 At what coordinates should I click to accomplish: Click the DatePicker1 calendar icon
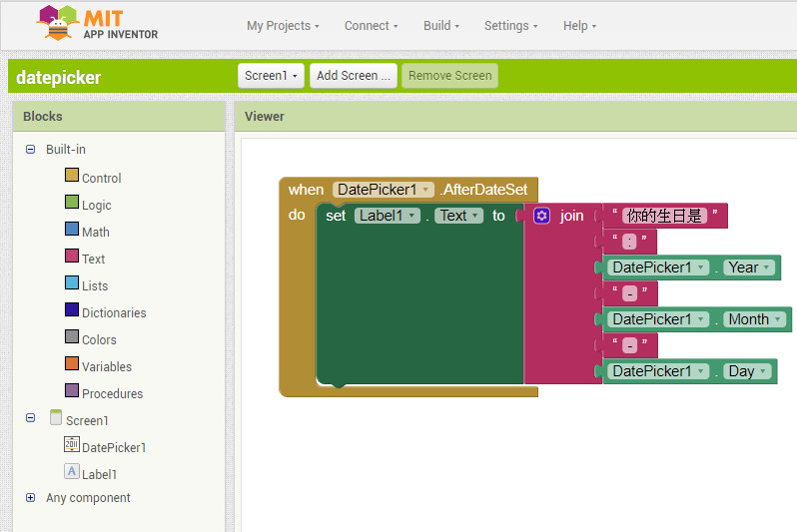click(x=72, y=444)
